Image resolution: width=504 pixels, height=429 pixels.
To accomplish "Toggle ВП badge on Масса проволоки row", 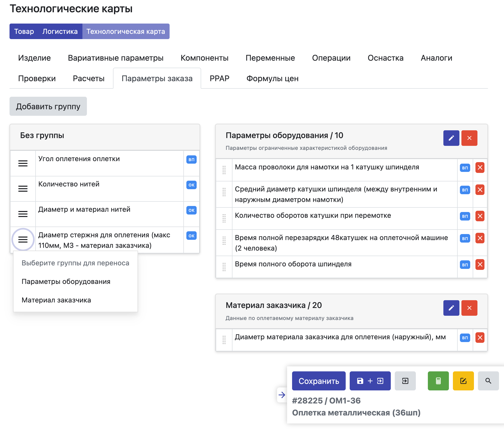I will [465, 168].
